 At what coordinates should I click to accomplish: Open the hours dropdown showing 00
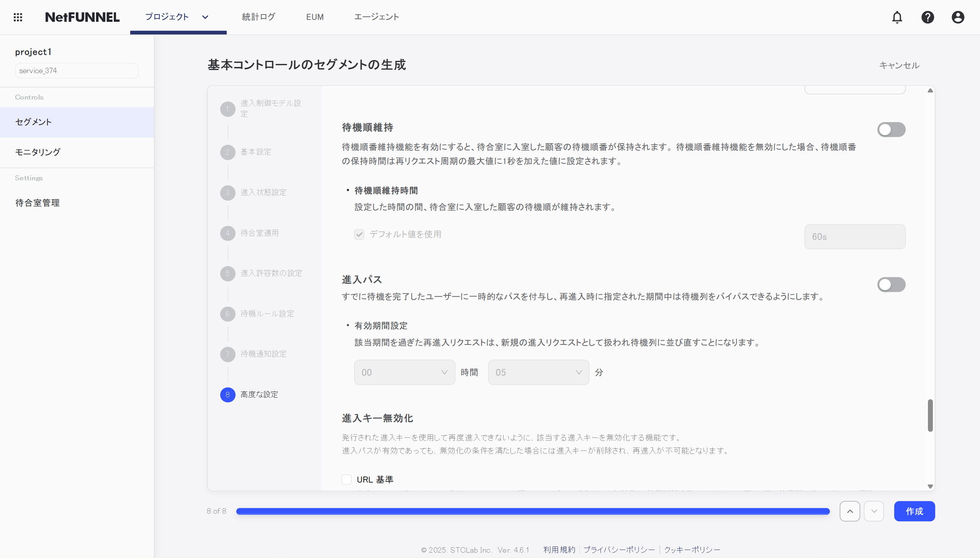tap(404, 372)
